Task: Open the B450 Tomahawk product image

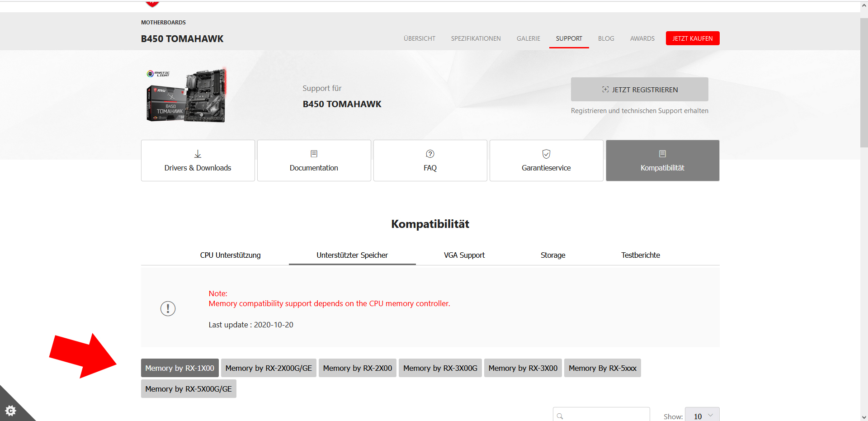Action: 186,95
